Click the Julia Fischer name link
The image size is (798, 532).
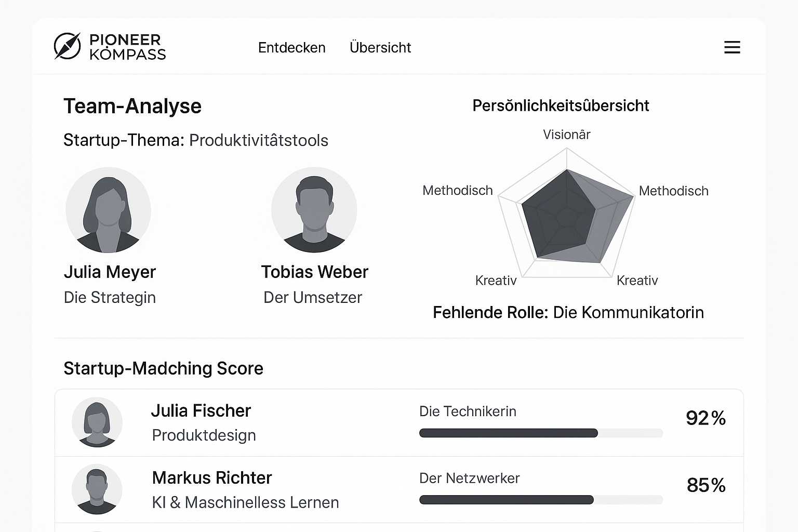point(201,411)
